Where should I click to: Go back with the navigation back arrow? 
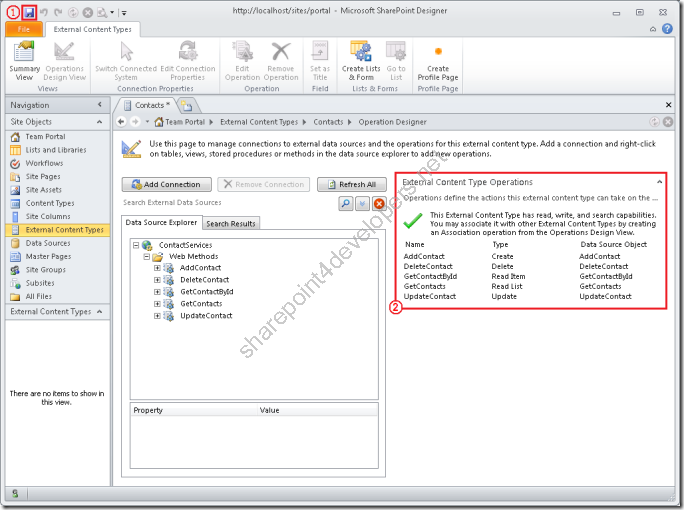[x=122, y=122]
